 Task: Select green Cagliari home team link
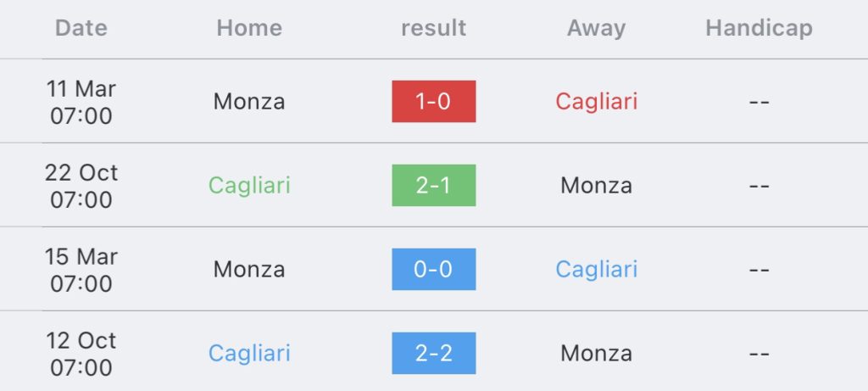click(249, 186)
